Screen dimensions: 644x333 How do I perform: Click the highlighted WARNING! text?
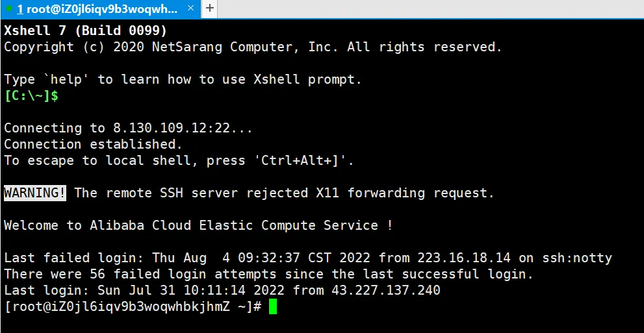tap(35, 193)
